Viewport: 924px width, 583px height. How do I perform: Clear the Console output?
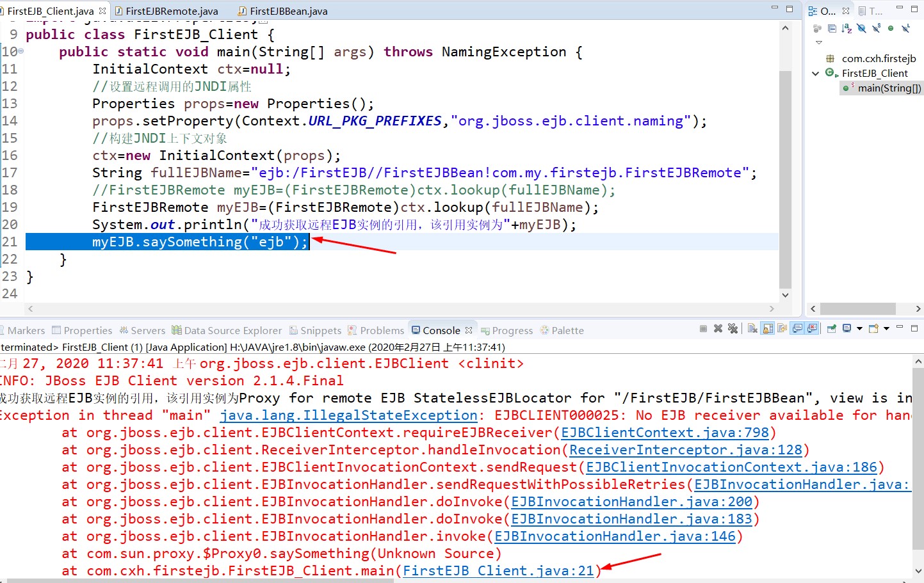pos(752,328)
